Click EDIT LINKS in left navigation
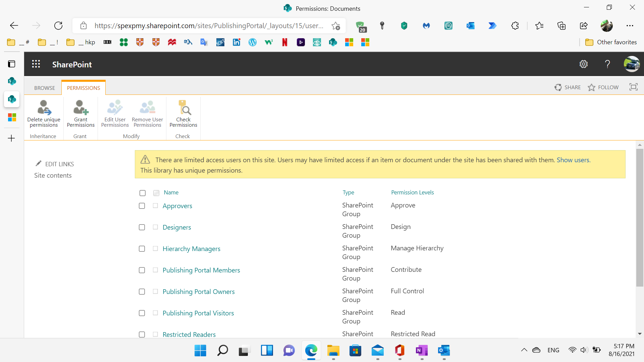This screenshot has width=644, height=362. (55, 164)
